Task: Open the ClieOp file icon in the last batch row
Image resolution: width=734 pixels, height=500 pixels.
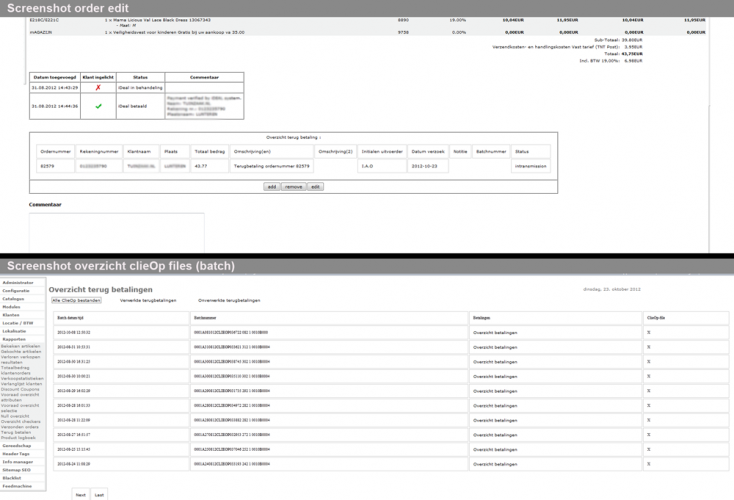Action: [649, 464]
